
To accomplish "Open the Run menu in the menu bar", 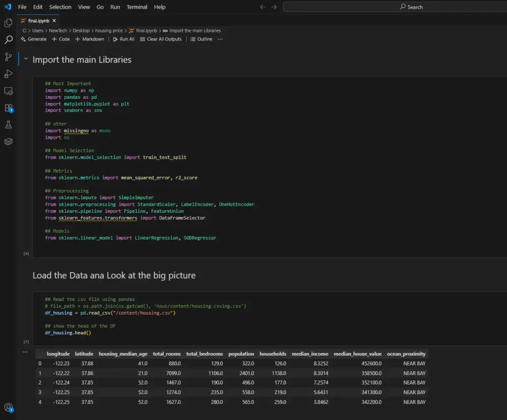I will point(115,7).
